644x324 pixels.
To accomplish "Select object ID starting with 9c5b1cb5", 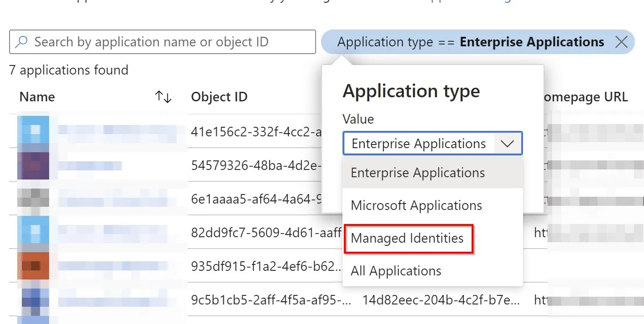I will click(271, 300).
